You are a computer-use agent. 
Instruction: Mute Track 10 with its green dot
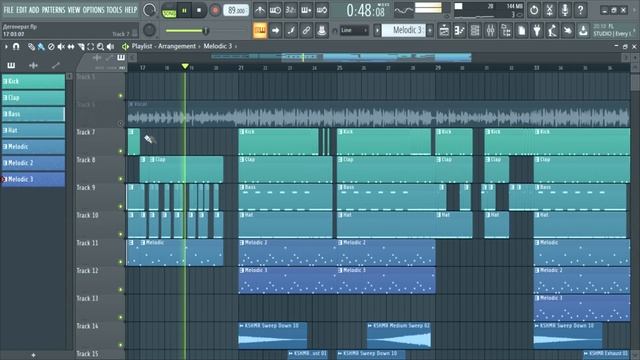[x=120, y=234]
